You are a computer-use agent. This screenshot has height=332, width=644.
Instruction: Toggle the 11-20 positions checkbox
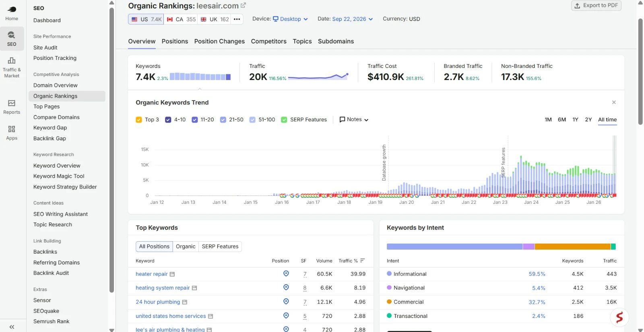195,120
